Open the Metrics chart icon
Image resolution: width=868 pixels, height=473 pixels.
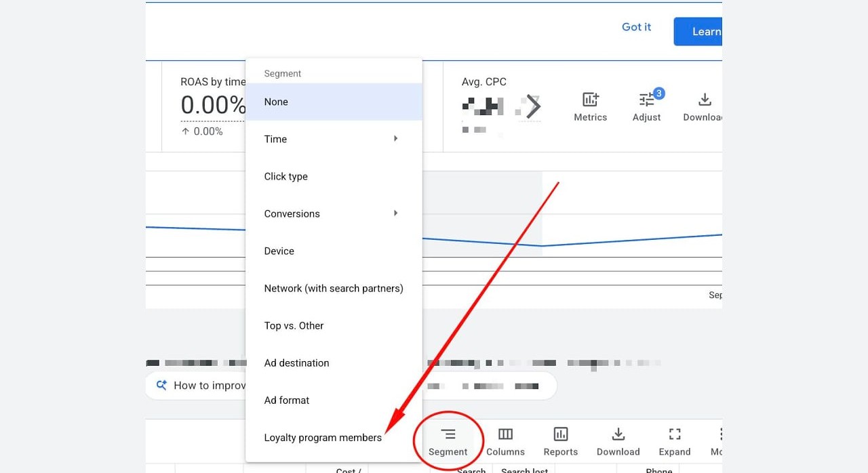pyautogui.click(x=591, y=100)
